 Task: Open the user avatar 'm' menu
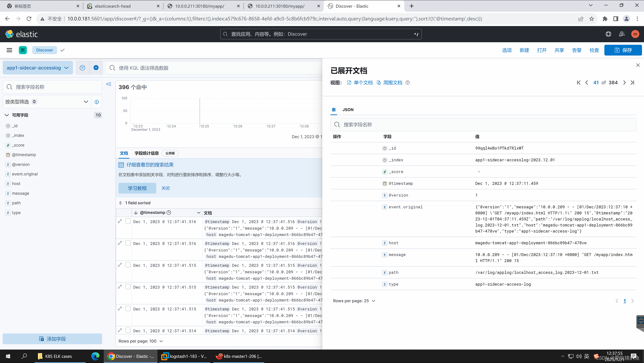coord(635,34)
